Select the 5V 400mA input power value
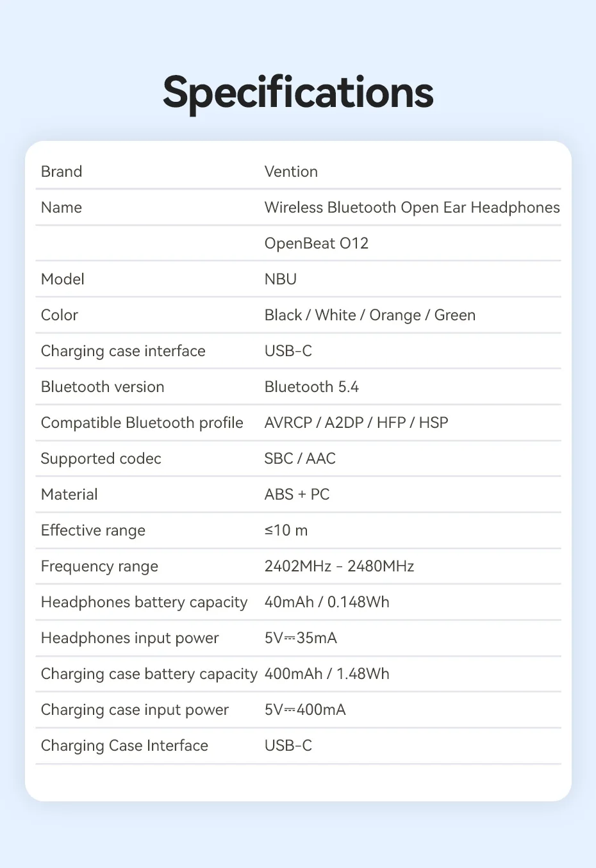596x868 pixels. click(x=305, y=710)
